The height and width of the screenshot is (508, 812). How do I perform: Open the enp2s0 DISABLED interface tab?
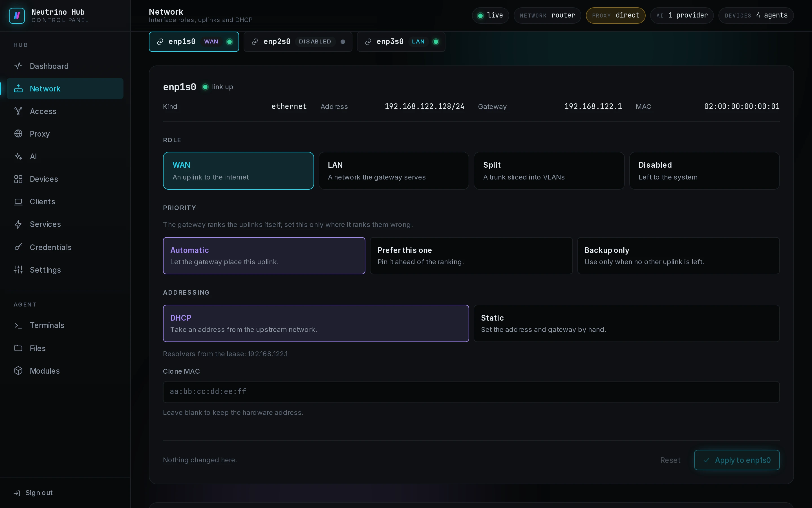click(298, 42)
